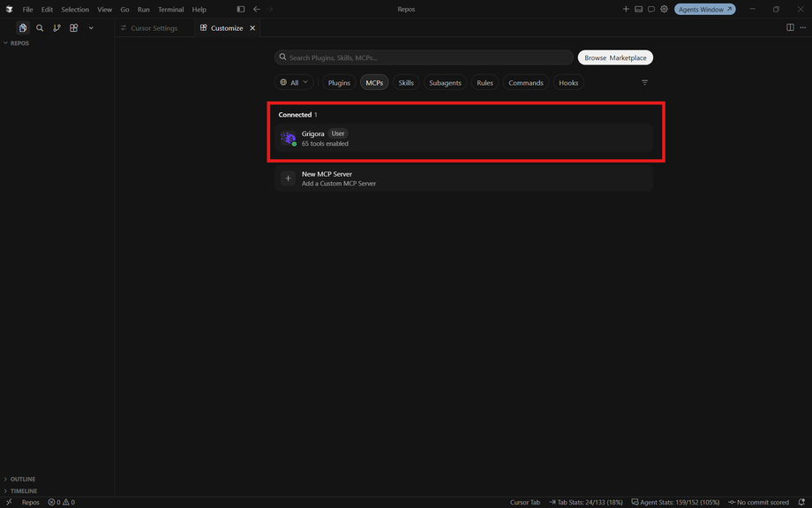This screenshot has width=812, height=508.
Task: Expand the additional views chevron in sidebar header
Action: click(91, 28)
